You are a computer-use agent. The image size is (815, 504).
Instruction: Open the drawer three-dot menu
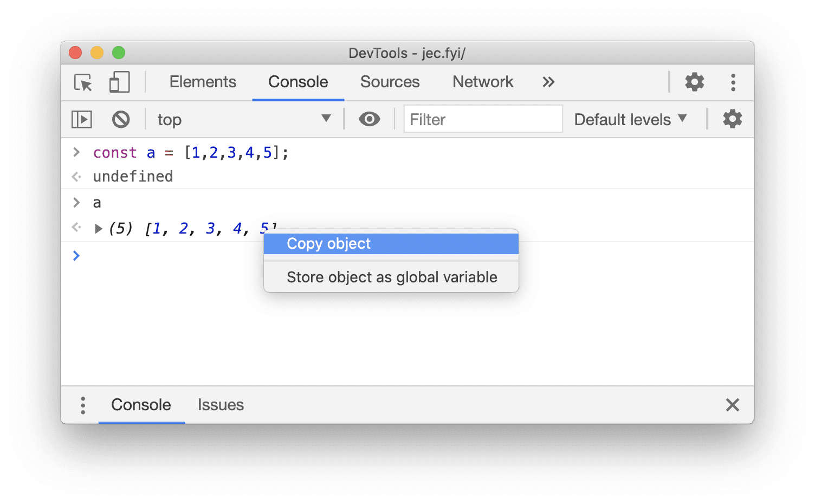[x=83, y=405]
